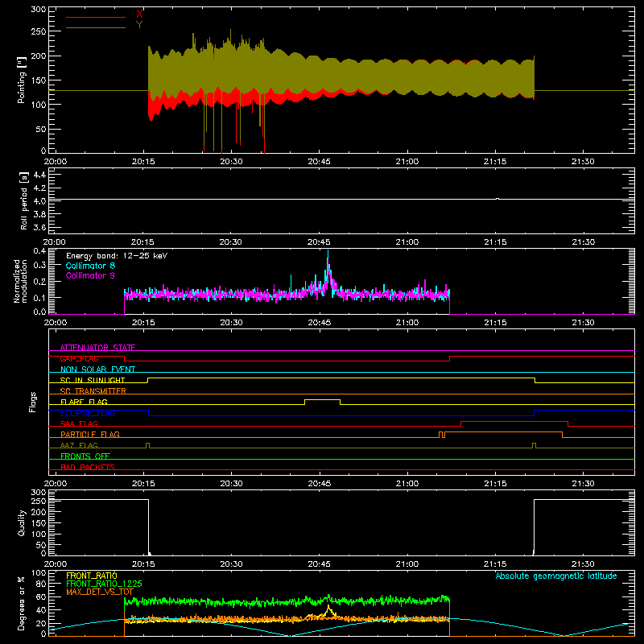Image resolution: width=644 pixels, height=644 pixels.
Task: Click the 20:30 tick label under modulation plot
Action: click(231, 323)
